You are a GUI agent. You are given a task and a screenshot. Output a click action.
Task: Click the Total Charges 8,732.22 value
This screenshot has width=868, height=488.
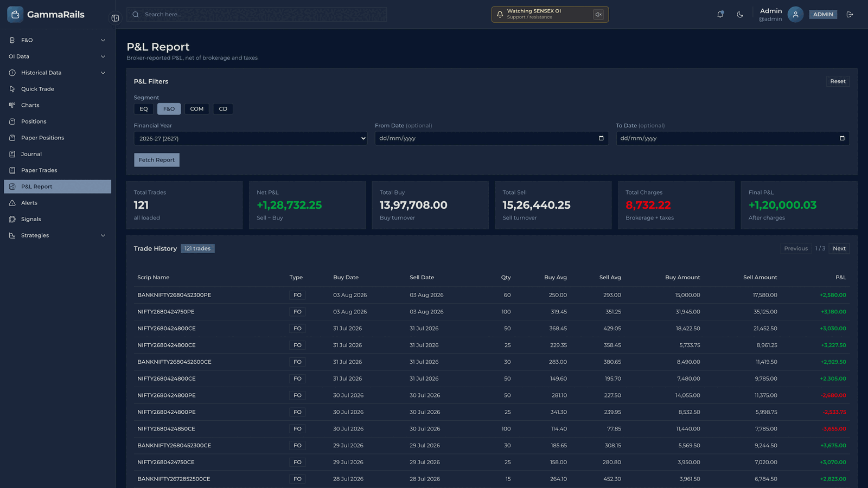(648, 205)
